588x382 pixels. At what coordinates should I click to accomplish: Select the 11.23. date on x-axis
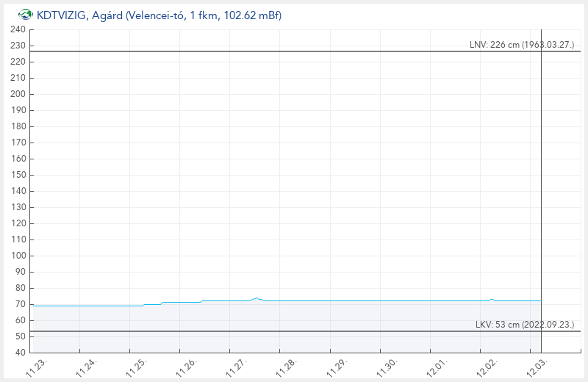tap(36, 367)
